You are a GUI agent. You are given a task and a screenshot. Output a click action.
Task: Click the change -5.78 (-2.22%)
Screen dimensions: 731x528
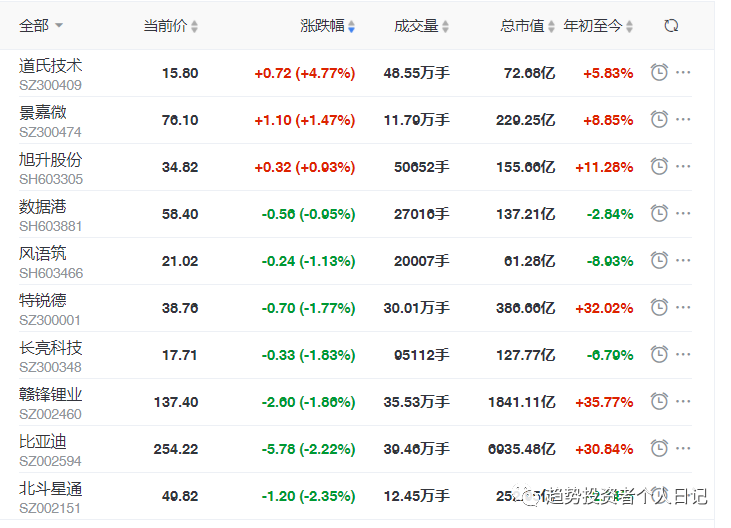pyautogui.click(x=308, y=449)
